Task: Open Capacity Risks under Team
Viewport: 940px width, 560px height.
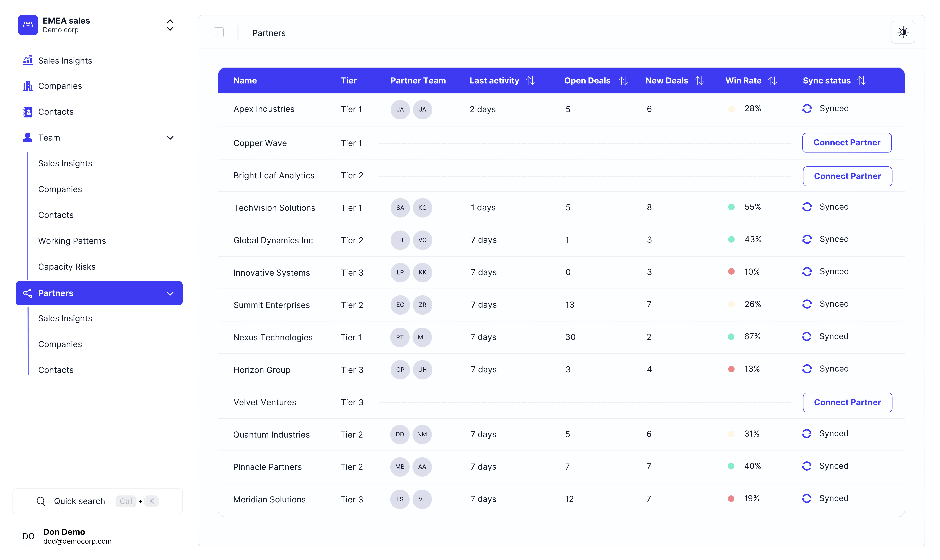Action: pos(67,267)
